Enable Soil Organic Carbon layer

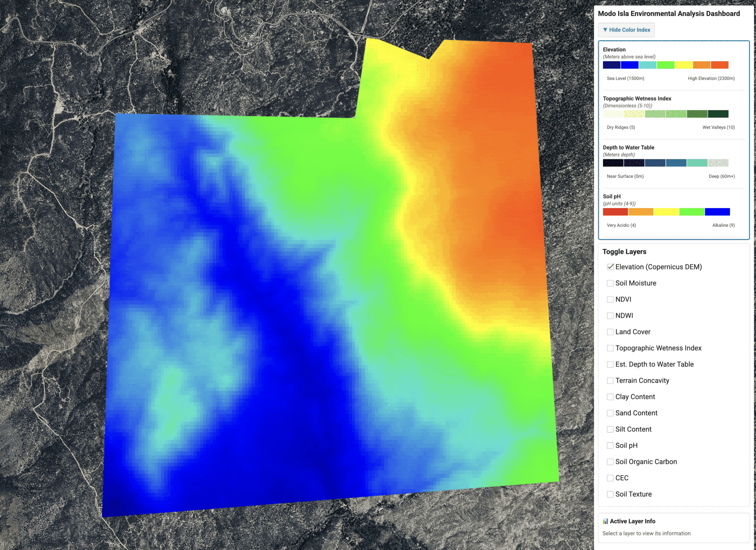[610, 462]
